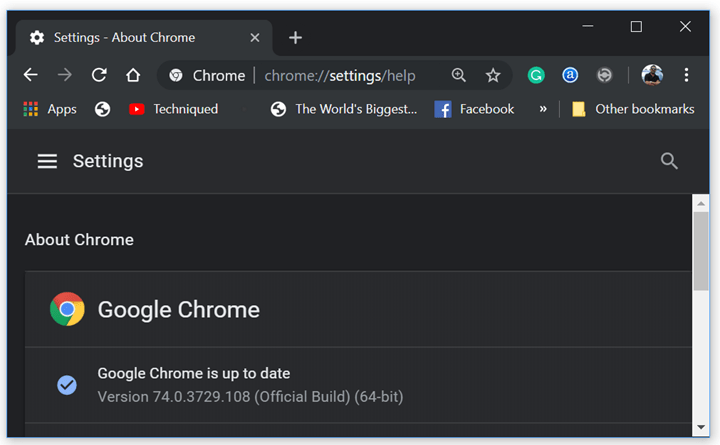The image size is (720, 445).
Task: Click the blue up-to-date checkmark icon
Action: pyautogui.click(x=67, y=385)
